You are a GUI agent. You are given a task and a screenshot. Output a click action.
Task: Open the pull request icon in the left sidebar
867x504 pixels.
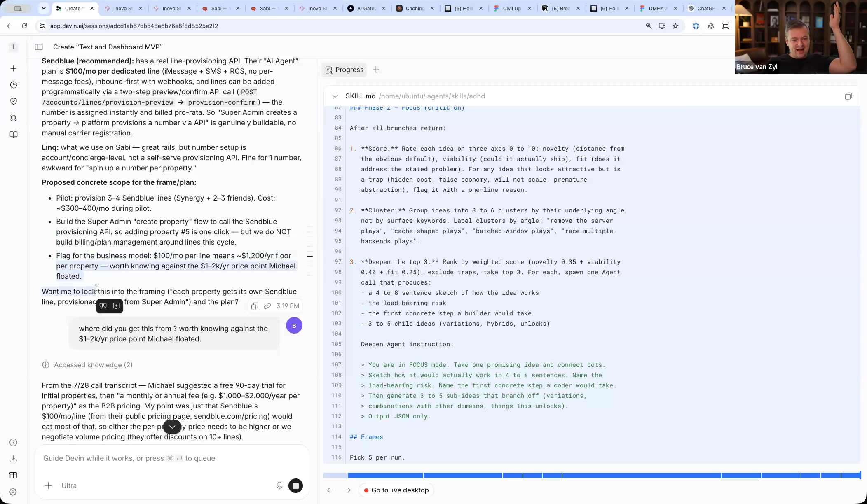point(14,118)
